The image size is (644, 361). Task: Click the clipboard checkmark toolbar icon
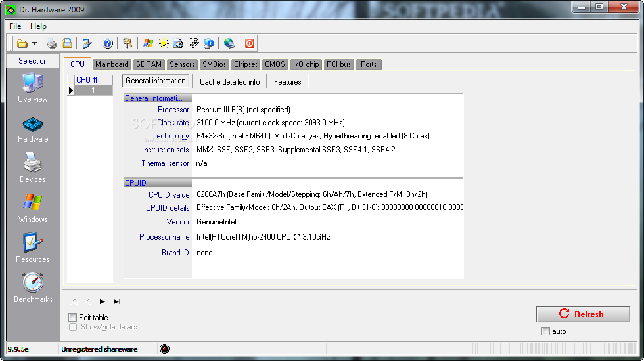[x=87, y=43]
